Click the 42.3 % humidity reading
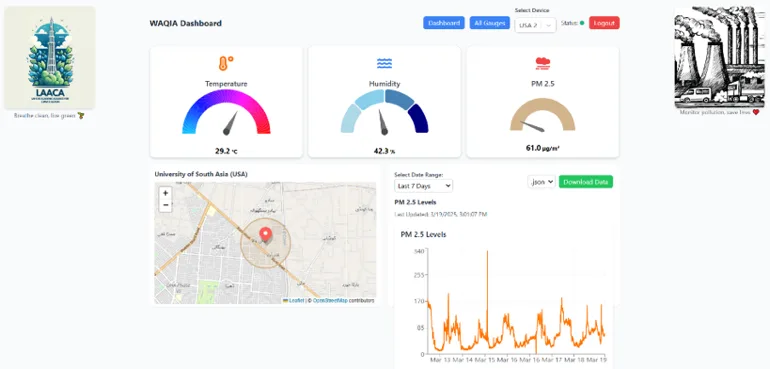 384,151
